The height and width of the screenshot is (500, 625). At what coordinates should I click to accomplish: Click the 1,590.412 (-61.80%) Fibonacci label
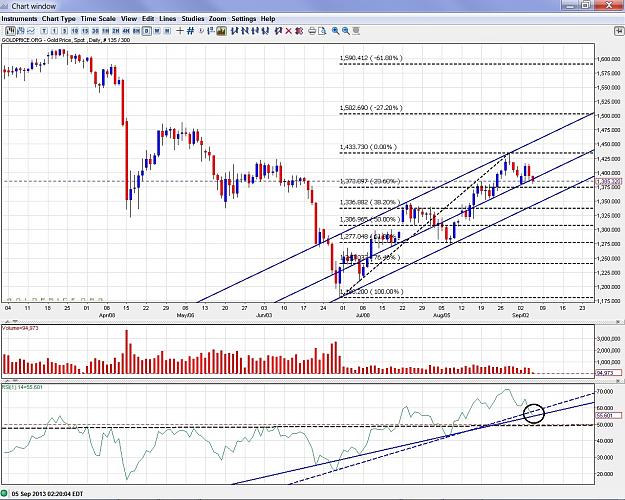pos(371,58)
